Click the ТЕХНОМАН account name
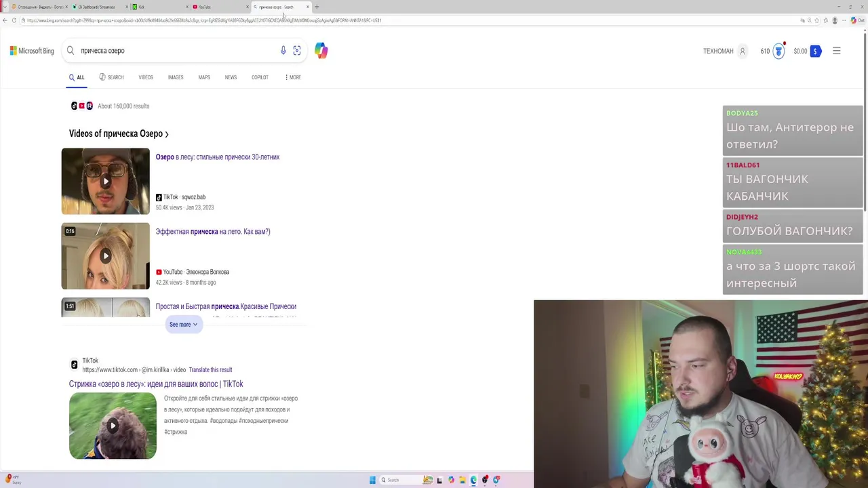Image resolution: width=868 pixels, height=488 pixels. (x=718, y=51)
